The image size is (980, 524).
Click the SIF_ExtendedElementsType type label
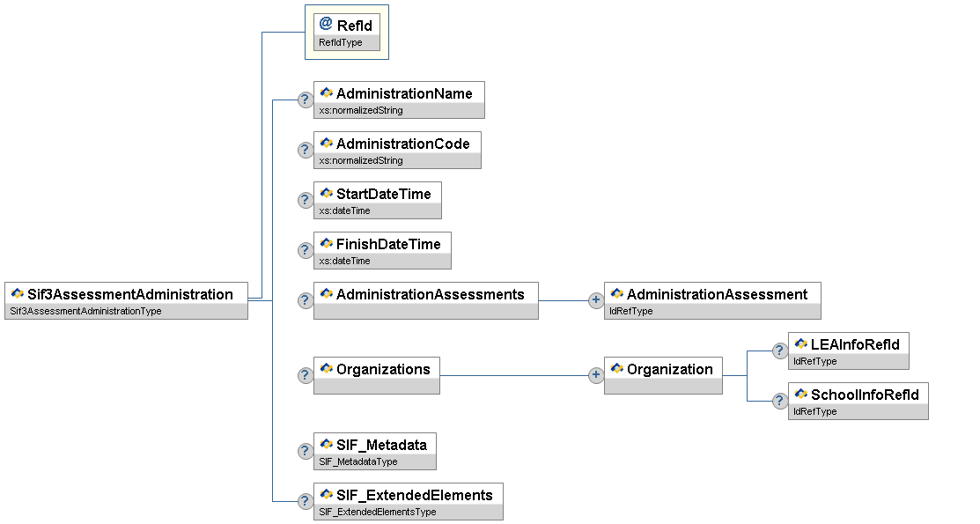coord(377,512)
